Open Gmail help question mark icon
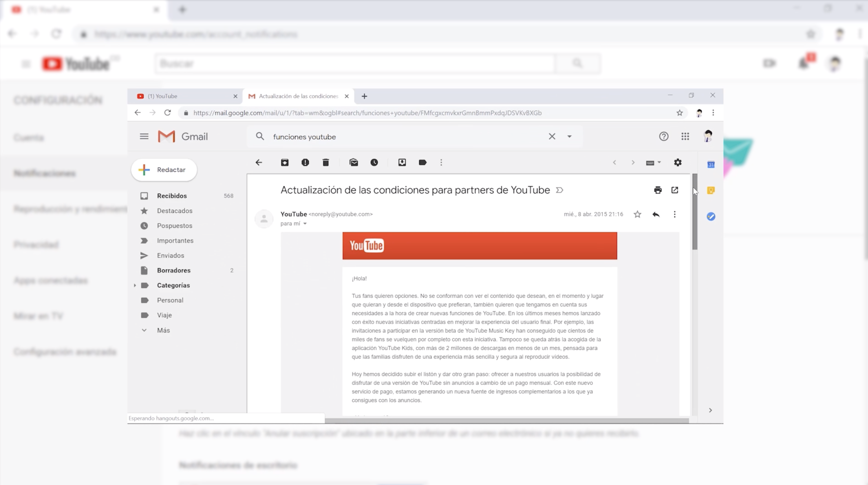The width and height of the screenshot is (868, 485). tap(664, 137)
